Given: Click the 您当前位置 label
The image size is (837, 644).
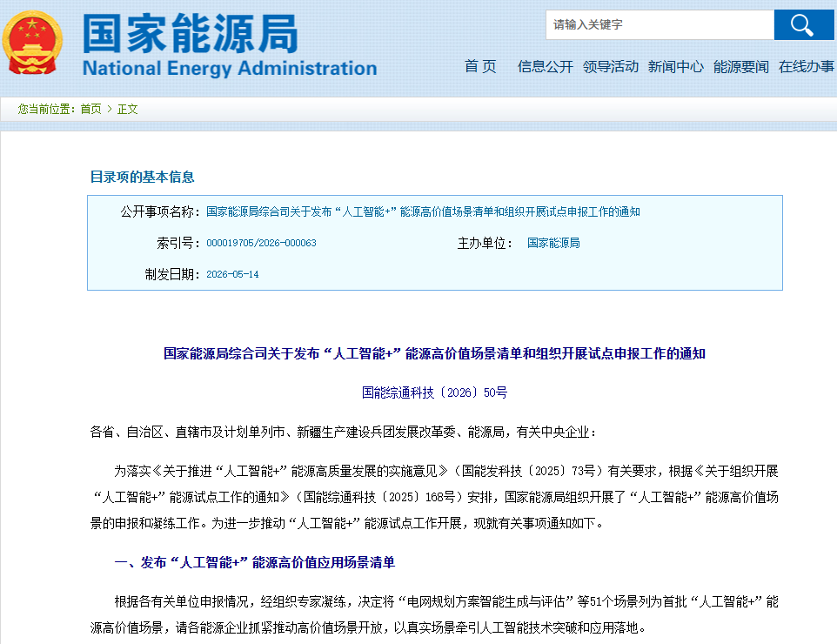Looking at the screenshot, I should tap(46, 109).
